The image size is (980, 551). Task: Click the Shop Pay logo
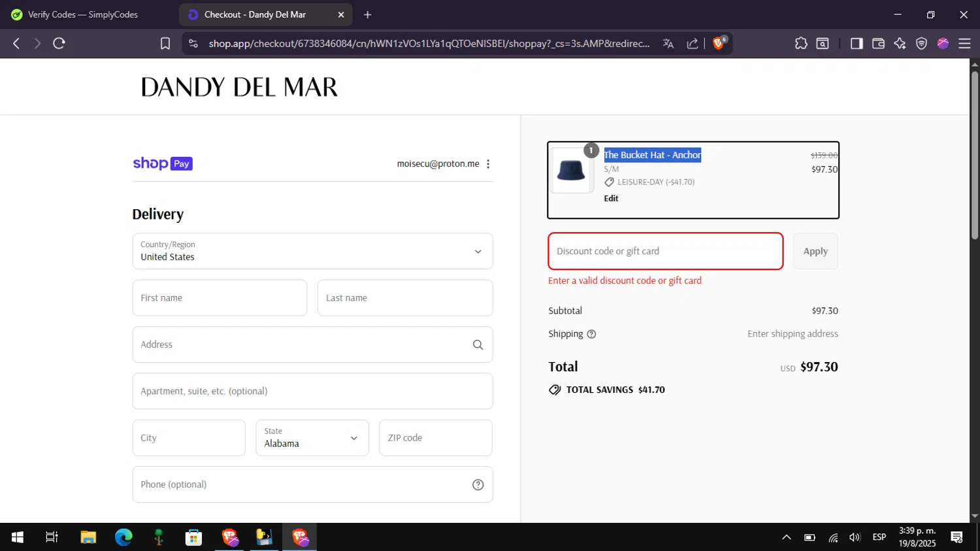click(163, 163)
